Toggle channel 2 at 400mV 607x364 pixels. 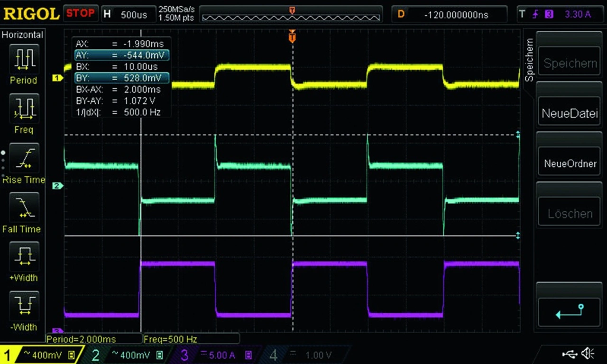point(128,355)
